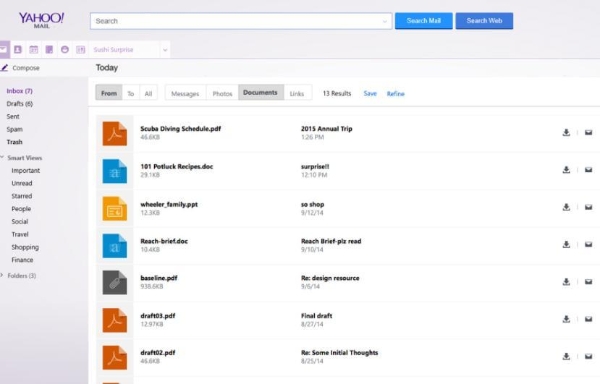The image size is (600, 384).
Task: Click the Re: Some Initial Thoughts subject
Action: click(x=339, y=353)
